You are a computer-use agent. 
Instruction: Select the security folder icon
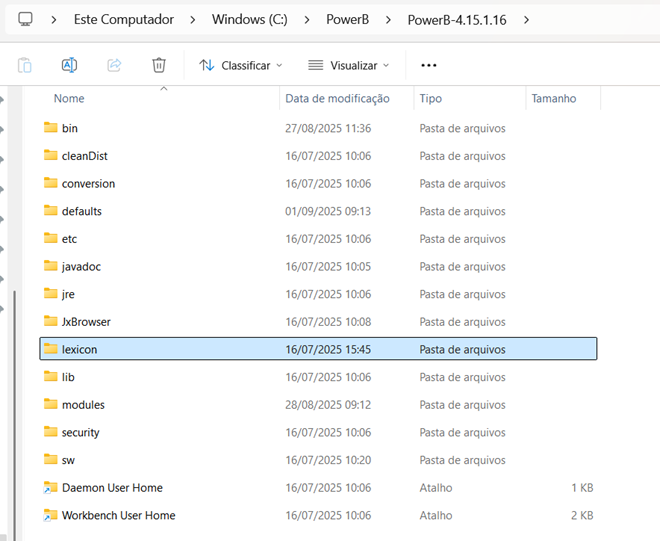(51, 432)
